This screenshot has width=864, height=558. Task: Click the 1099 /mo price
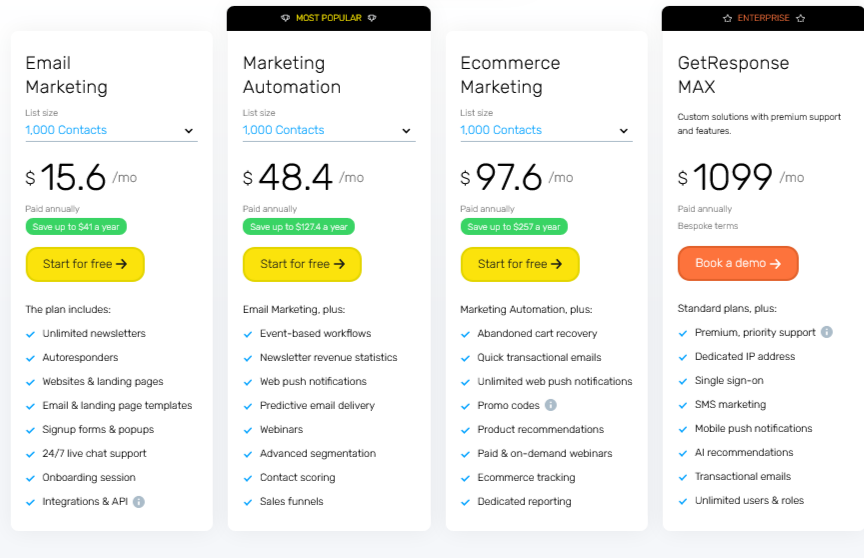741,177
